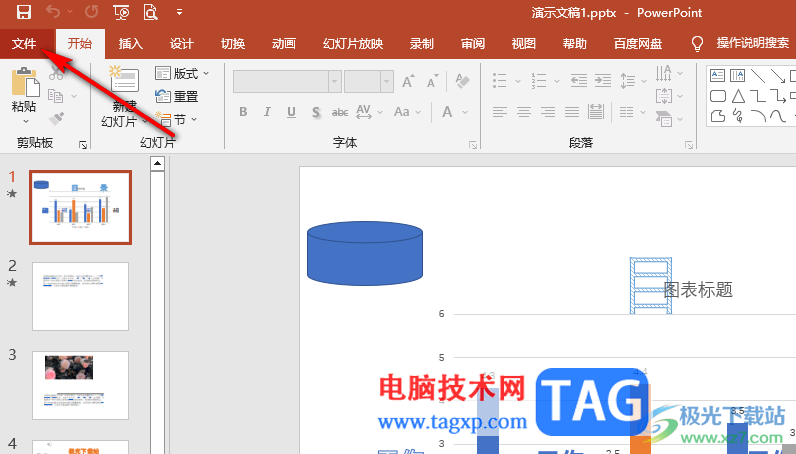
Task: Select slide 1 thumbnail
Action: (81, 208)
